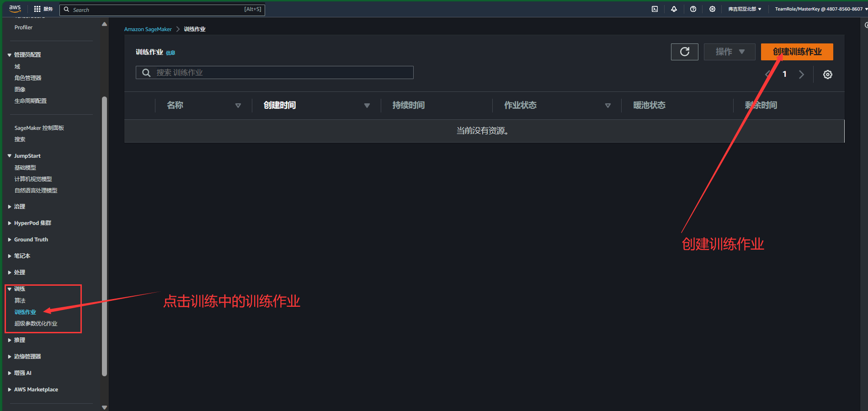868x411 pixels.
Task: Open 超级参数优化作业 in sidebar
Action: (x=36, y=324)
